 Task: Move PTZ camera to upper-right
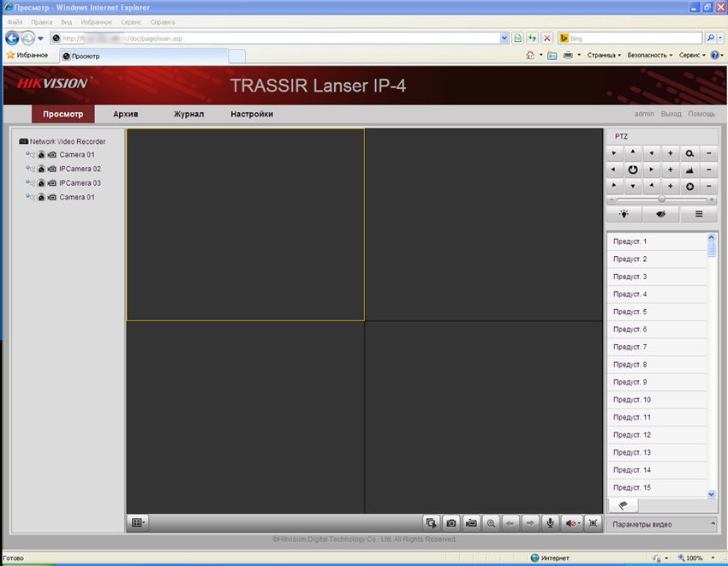652,152
